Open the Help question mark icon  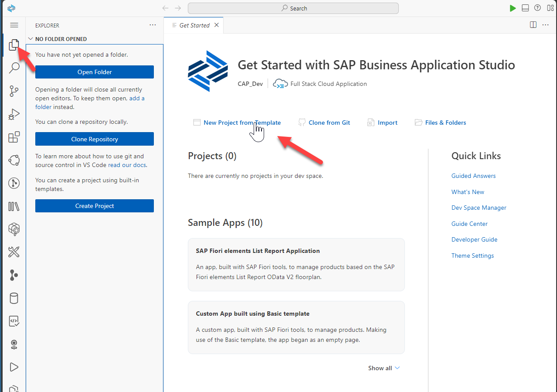tap(537, 8)
